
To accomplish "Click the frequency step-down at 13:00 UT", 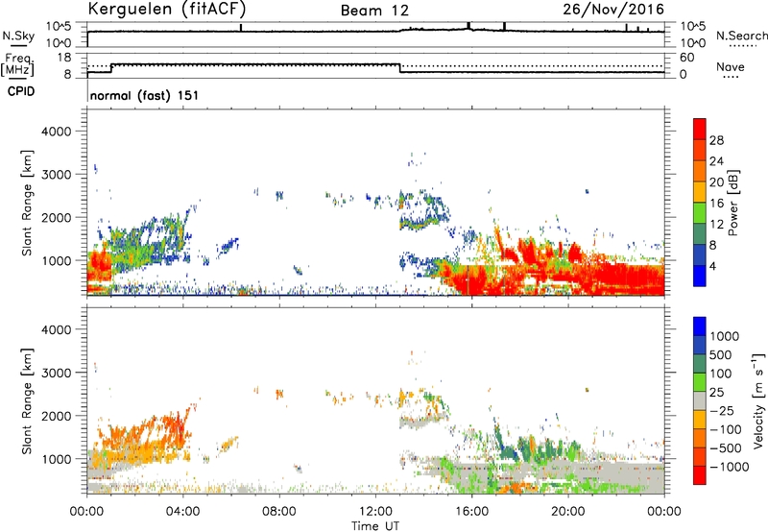I will (x=400, y=68).
